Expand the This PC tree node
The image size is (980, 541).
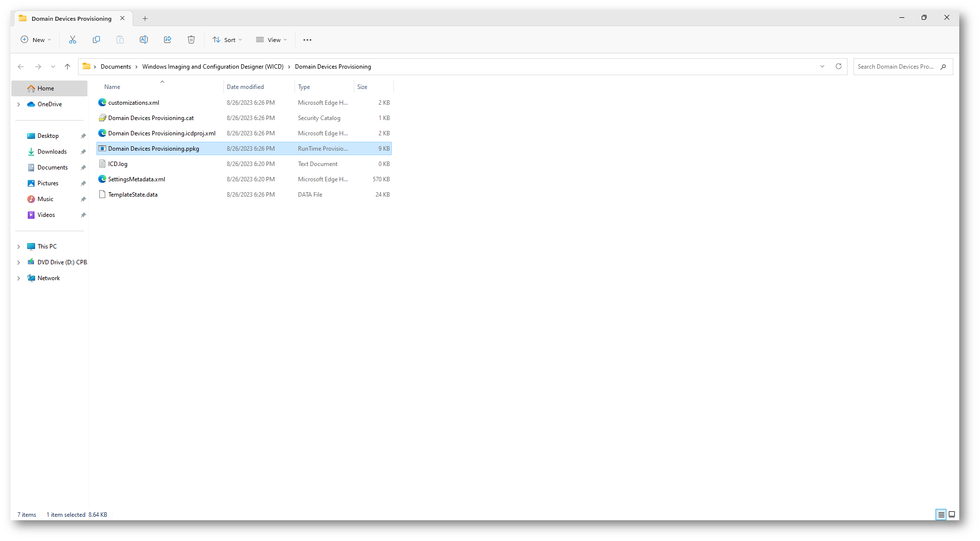click(19, 247)
